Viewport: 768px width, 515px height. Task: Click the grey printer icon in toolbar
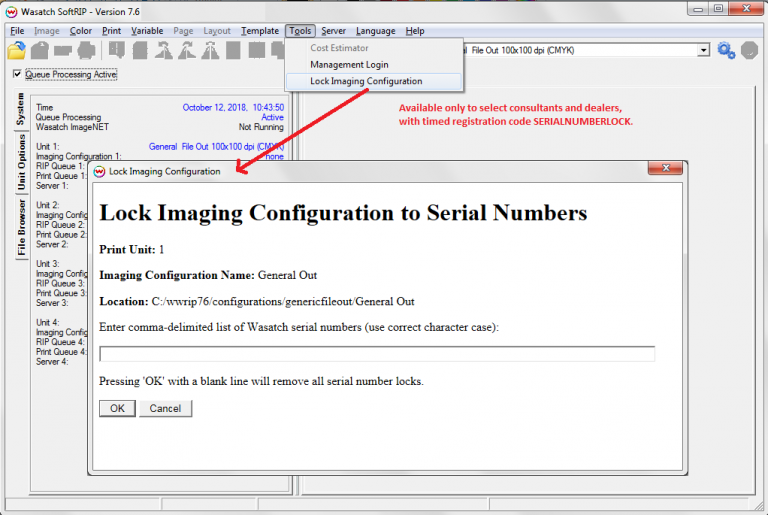coord(87,50)
